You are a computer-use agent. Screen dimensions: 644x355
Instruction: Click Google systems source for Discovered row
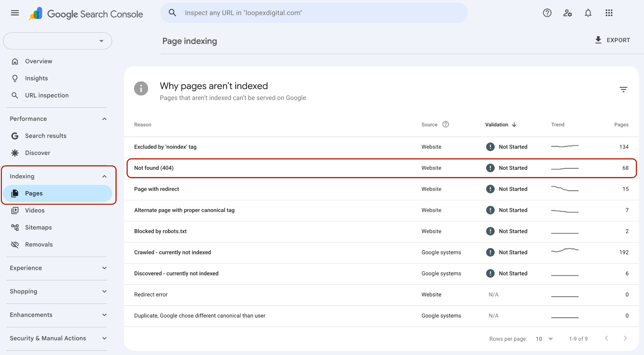[x=441, y=273]
